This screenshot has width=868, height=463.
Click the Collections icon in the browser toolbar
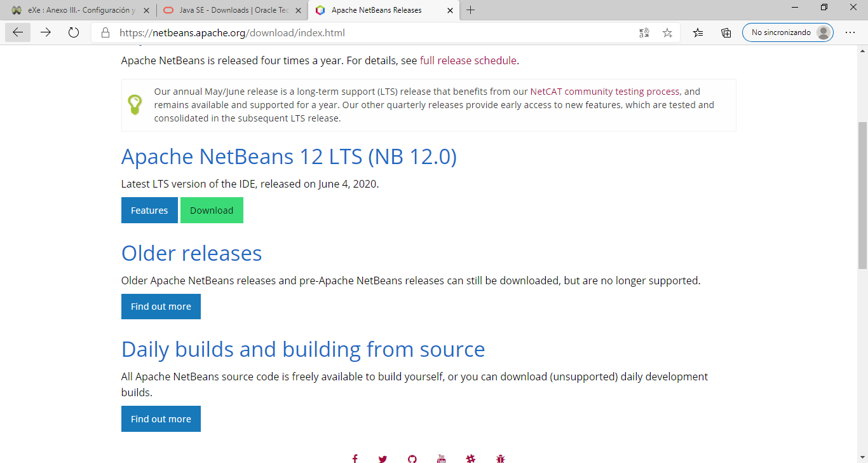point(726,32)
